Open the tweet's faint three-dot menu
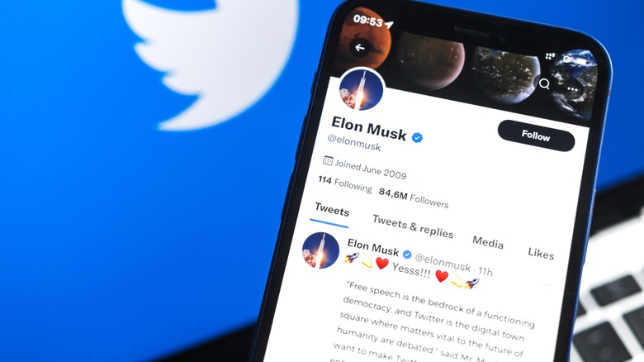 (x=545, y=284)
